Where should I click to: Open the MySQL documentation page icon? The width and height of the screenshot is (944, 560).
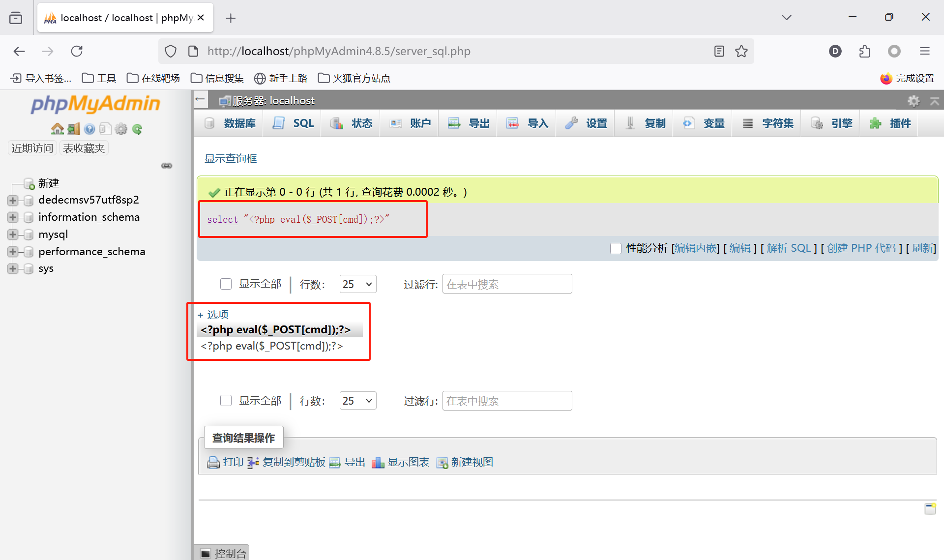(105, 129)
